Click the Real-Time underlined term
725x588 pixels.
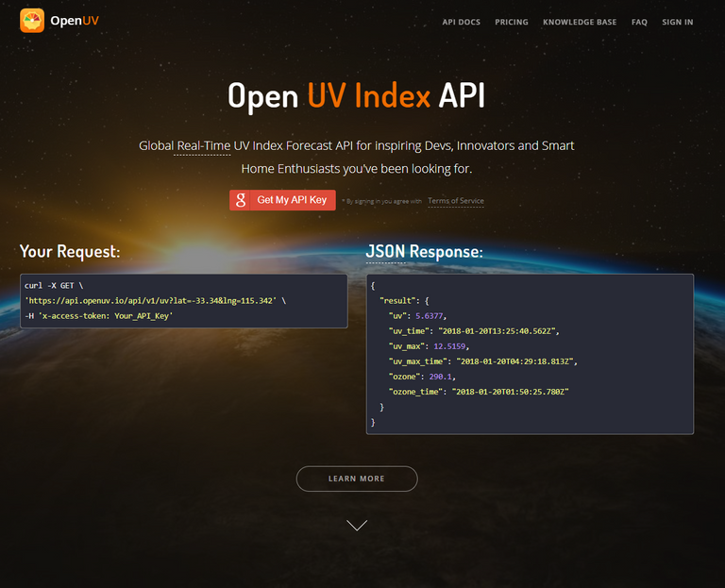204,145
